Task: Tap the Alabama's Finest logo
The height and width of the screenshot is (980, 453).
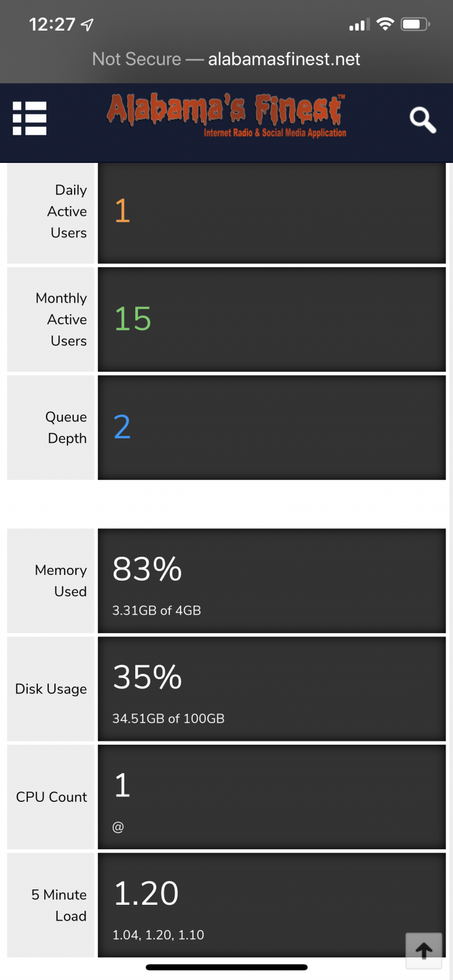Action: [226, 116]
